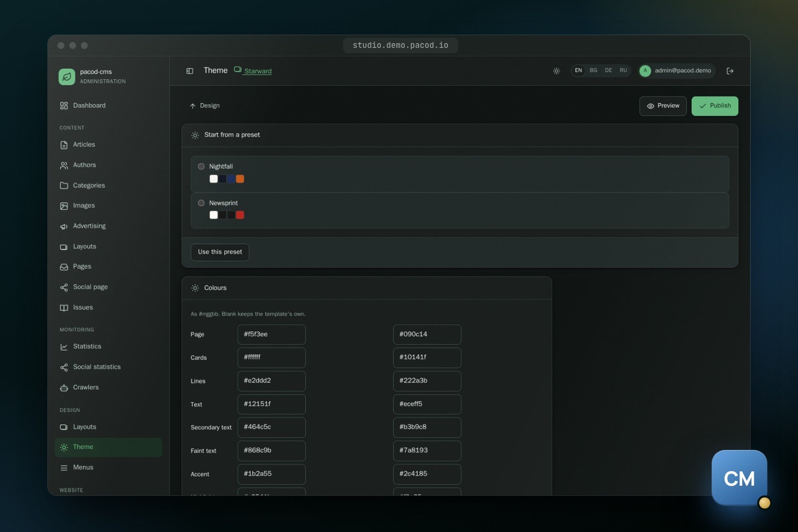Click the Pages inbox icon
Image resolution: width=798 pixels, height=532 pixels.
pos(64,267)
